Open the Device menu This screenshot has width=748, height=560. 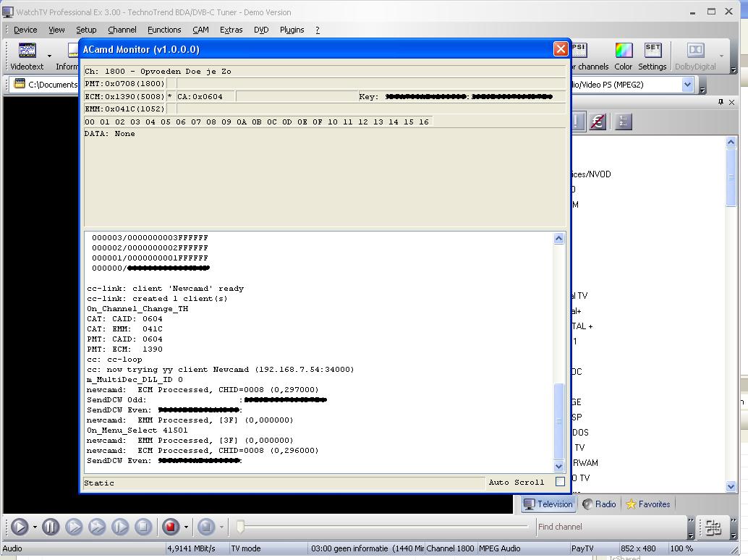(25, 30)
